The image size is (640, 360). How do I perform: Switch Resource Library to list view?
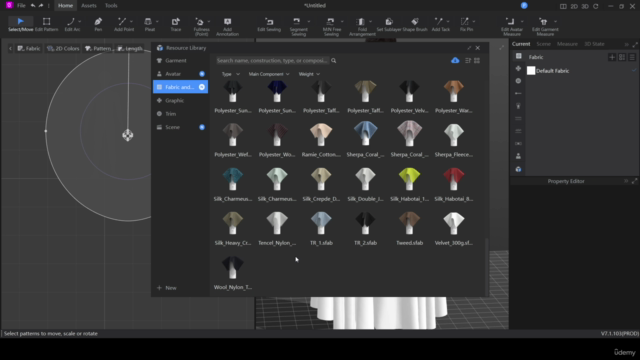click(468, 60)
